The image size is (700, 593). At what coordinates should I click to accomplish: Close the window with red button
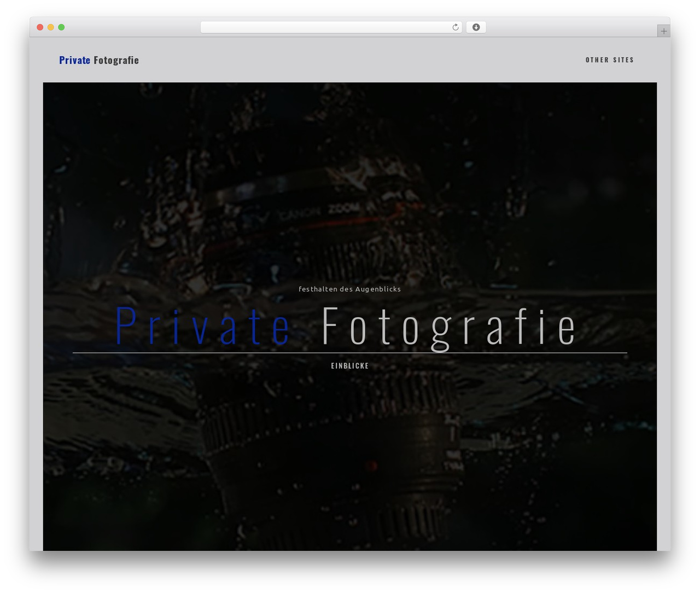[x=40, y=27]
